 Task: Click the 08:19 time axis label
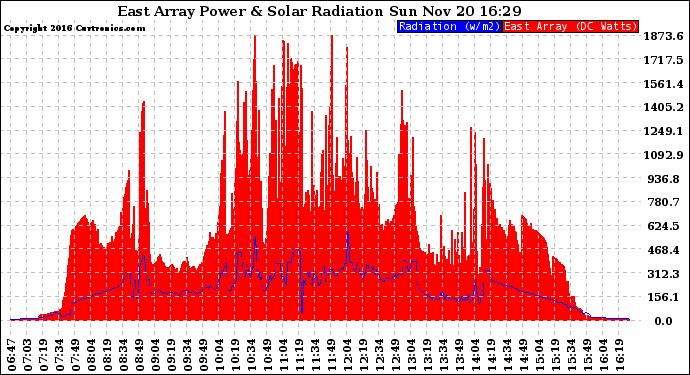tap(108, 355)
